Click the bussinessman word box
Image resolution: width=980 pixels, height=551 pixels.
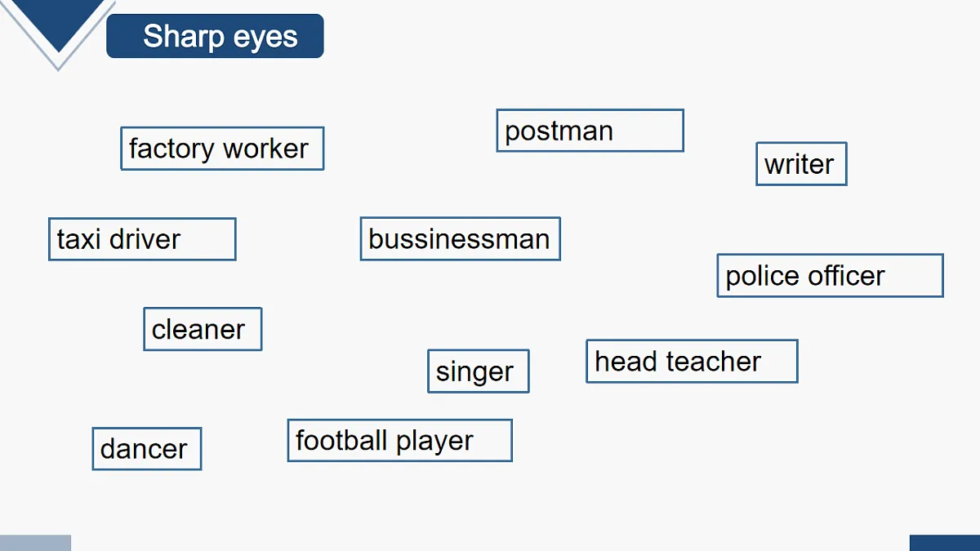460,238
